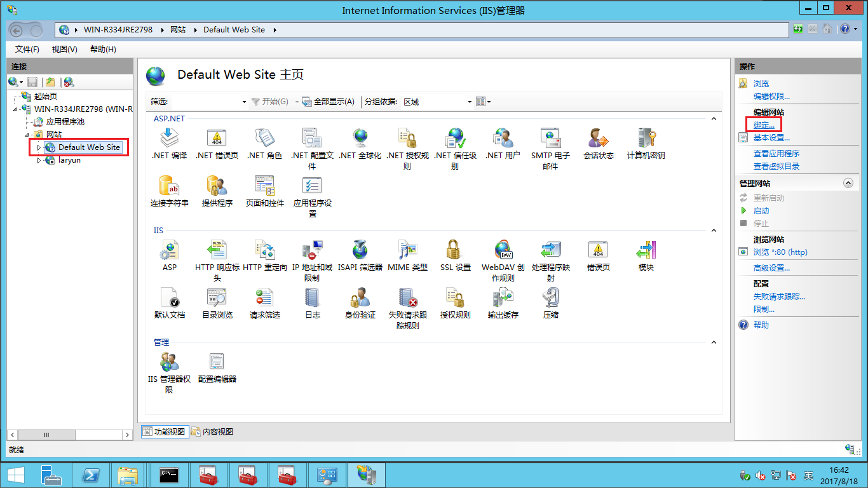The width and height of the screenshot is (868, 488).
Task: Collapse the 管理网站 actions section
Action: [x=848, y=183]
